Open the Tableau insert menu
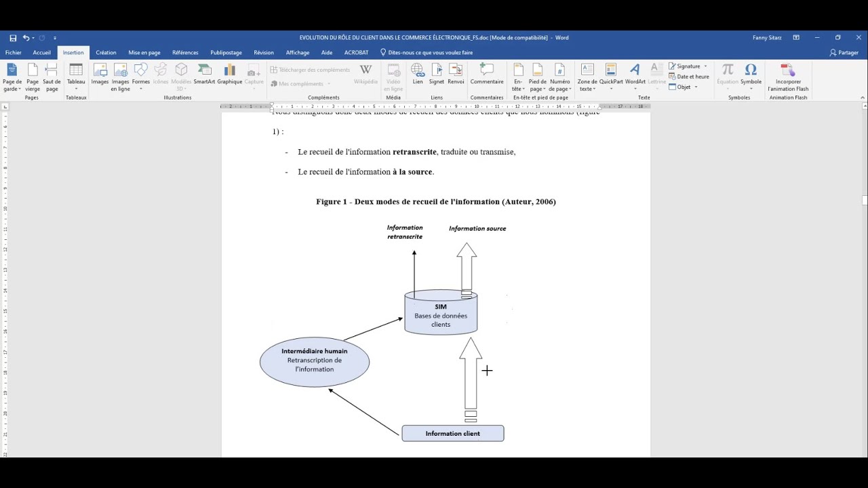 [76, 77]
